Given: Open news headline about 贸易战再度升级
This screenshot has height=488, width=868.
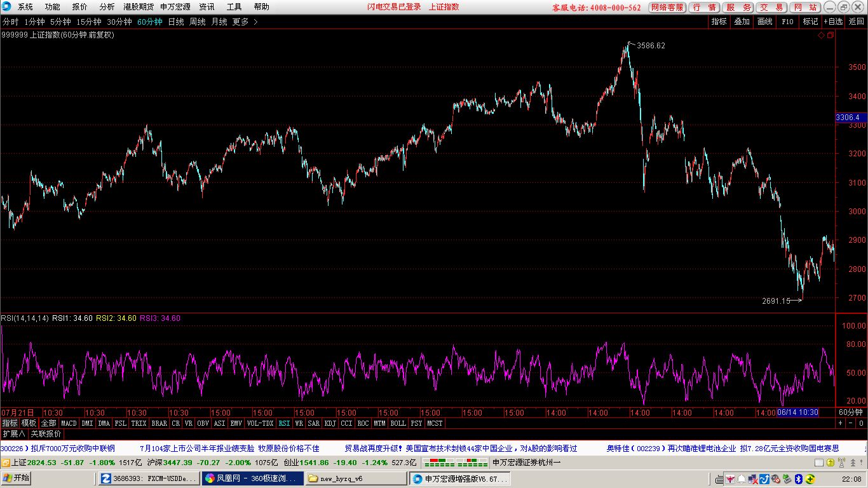Looking at the screenshot, I should click(x=461, y=449).
